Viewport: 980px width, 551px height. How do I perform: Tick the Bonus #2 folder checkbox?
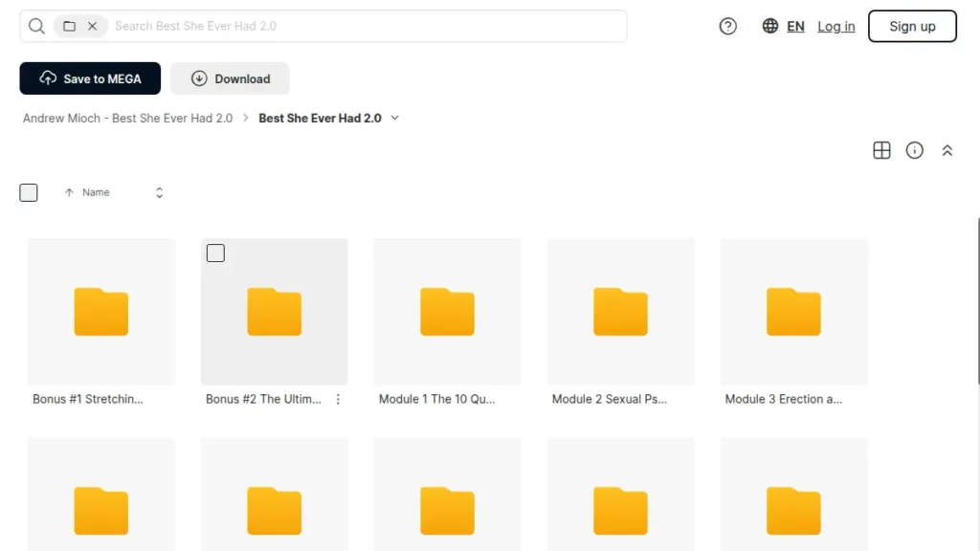tap(215, 253)
